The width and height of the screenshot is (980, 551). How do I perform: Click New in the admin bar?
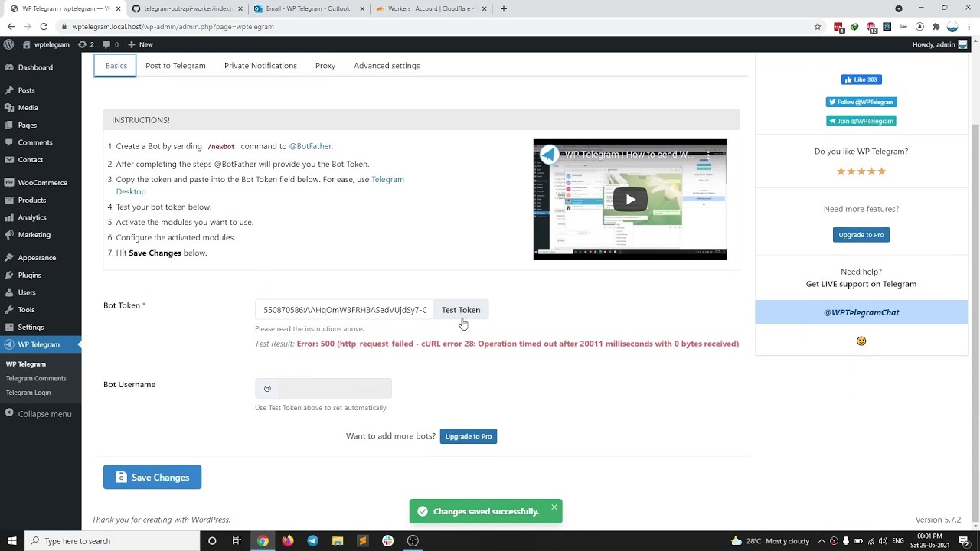point(141,44)
